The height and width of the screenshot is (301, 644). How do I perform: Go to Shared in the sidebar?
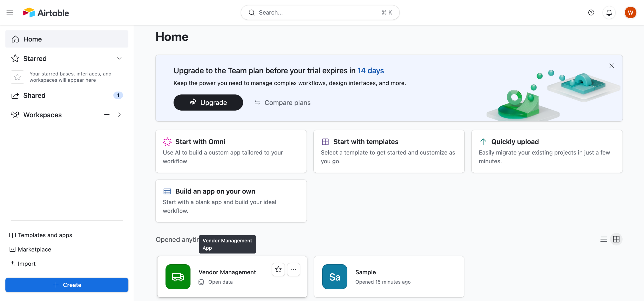tap(34, 95)
